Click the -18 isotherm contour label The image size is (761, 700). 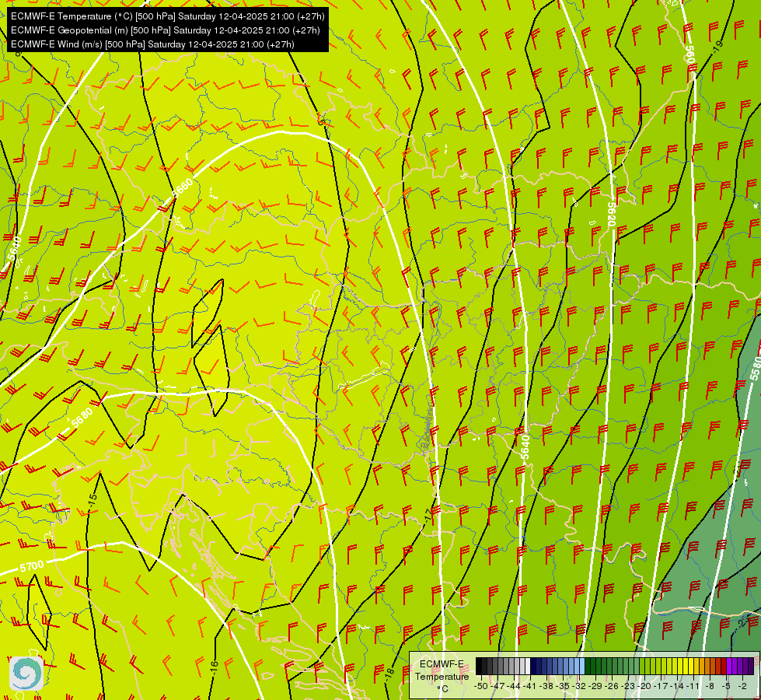(x=389, y=675)
